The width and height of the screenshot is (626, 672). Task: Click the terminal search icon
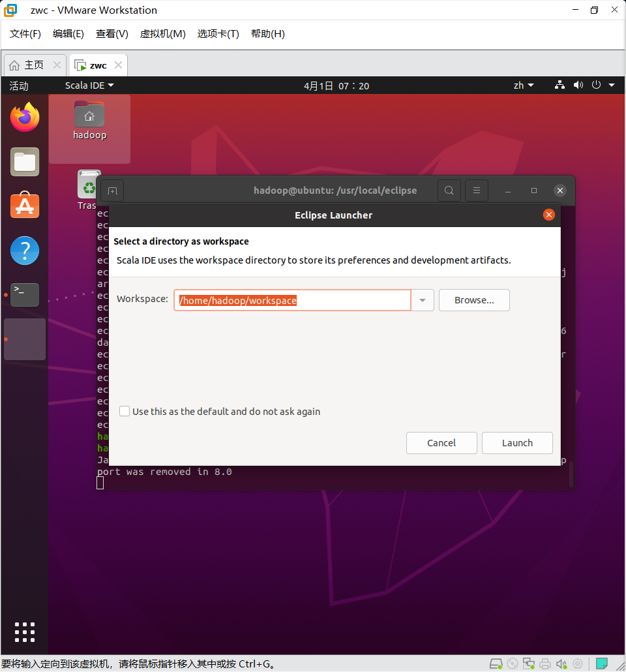(x=449, y=191)
